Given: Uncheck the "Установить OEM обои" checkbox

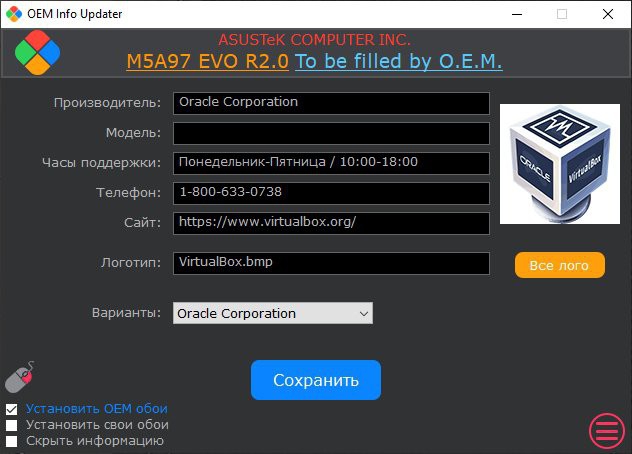Looking at the screenshot, I should pyautogui.click(x=12, y=410).
